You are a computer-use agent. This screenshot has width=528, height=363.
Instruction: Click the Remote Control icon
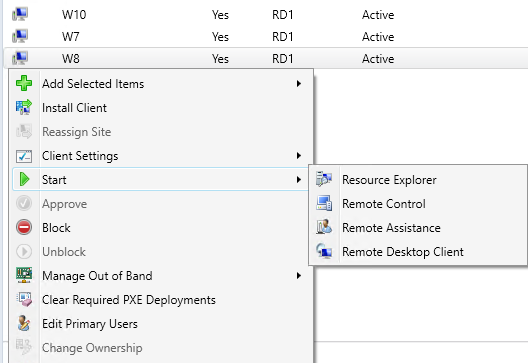(x=324, y=204)
